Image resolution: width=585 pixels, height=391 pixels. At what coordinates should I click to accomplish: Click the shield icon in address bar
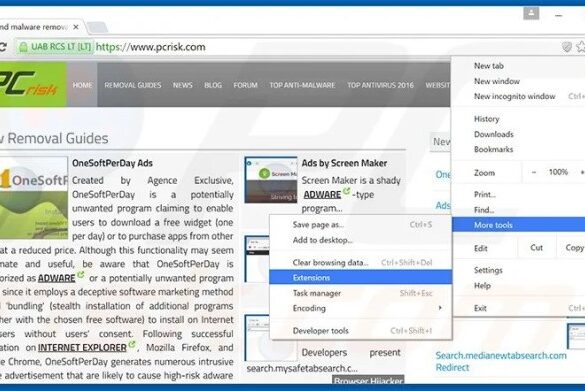[x=566, y=47]
